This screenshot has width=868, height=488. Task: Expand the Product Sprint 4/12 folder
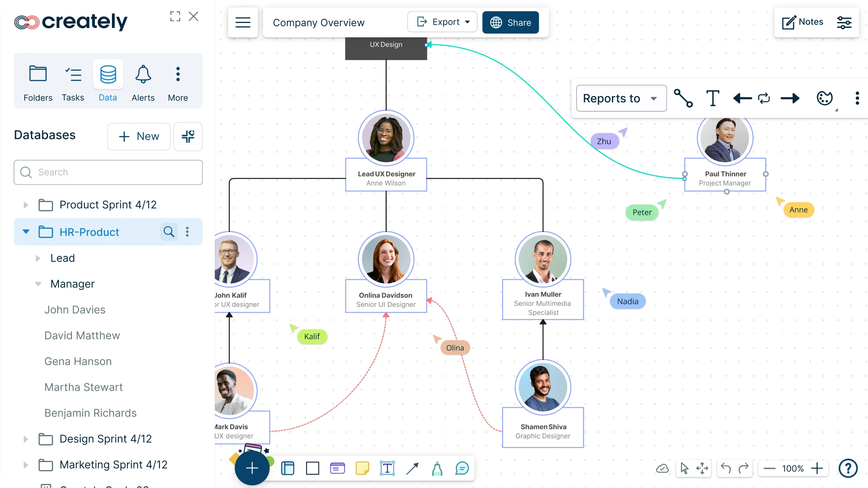point(25,205)
